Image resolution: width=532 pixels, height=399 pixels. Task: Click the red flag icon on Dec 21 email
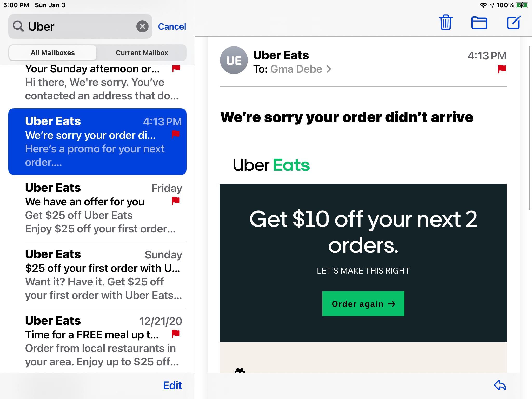coord(176,334)
